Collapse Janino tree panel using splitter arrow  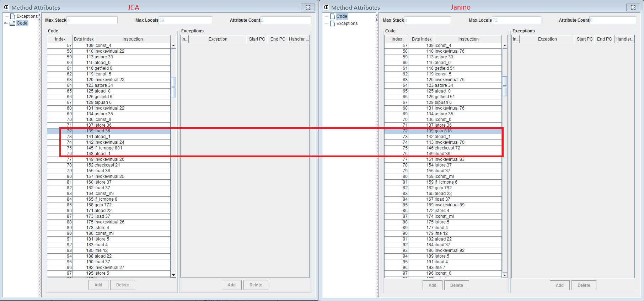coord(377,15)
